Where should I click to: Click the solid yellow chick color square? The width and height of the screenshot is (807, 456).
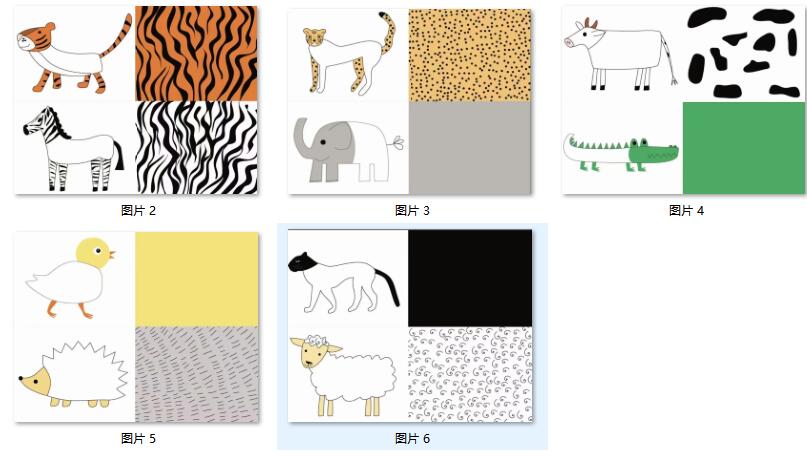click(197, 279)
